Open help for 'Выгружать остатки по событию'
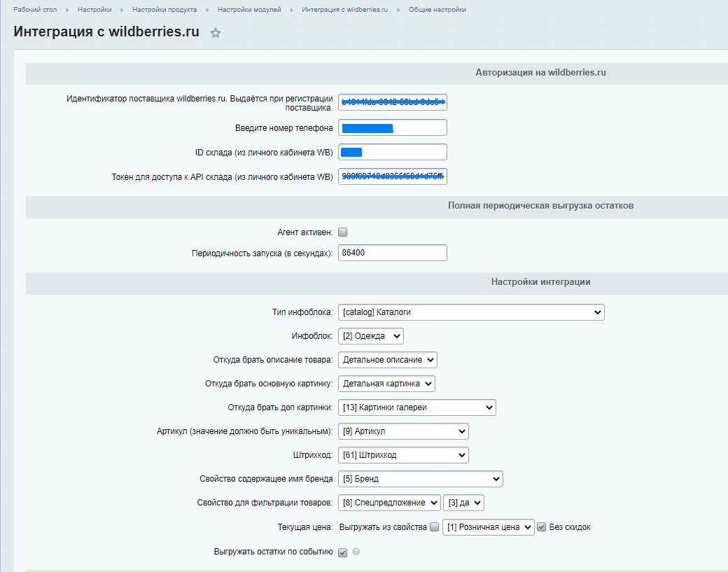 pos(356,552)
